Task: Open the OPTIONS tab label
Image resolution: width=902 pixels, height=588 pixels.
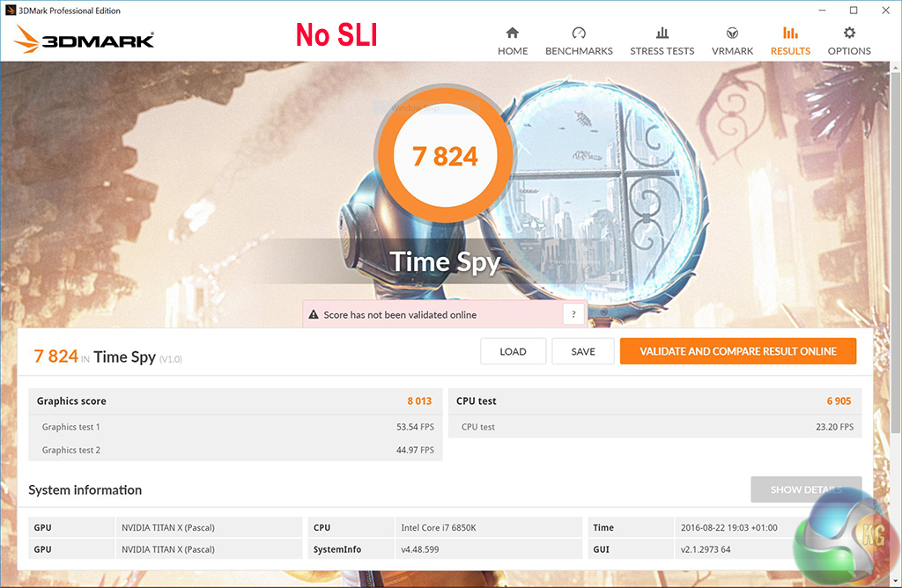Action: pyautogui.click(x=849, y=51)
